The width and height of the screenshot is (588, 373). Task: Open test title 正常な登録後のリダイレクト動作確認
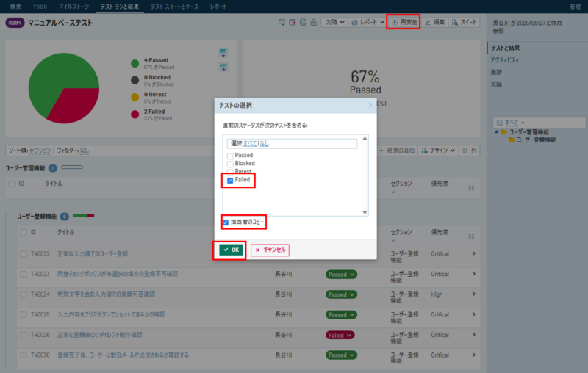point(100,335)
